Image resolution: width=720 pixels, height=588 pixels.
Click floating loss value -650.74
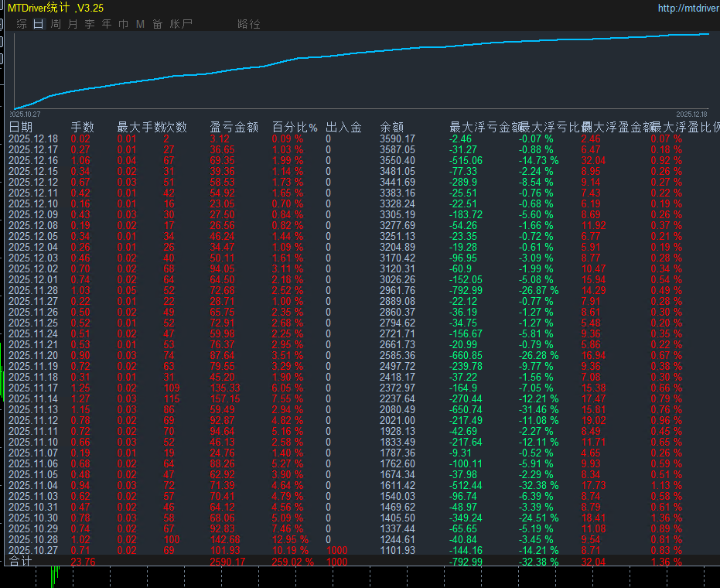click(x=466, y=409)
